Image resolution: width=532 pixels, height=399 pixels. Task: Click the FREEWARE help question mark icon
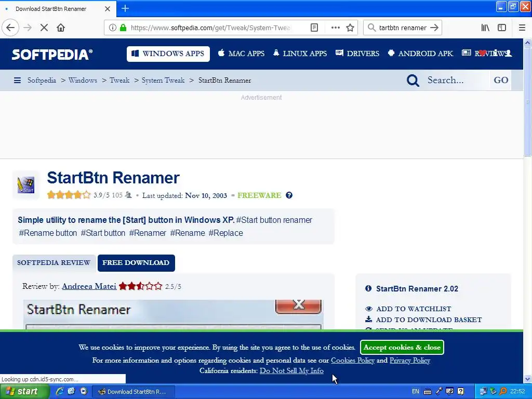[x=289, y=195]
